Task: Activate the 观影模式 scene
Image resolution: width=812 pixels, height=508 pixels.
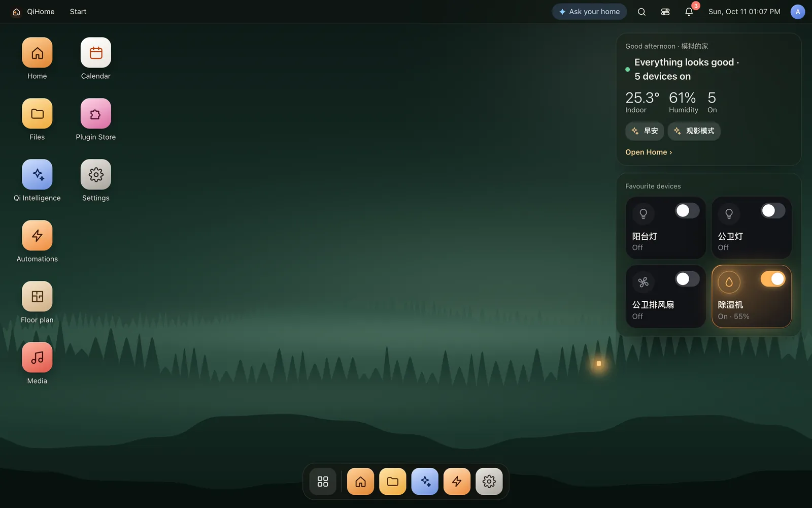Action: 694,131
